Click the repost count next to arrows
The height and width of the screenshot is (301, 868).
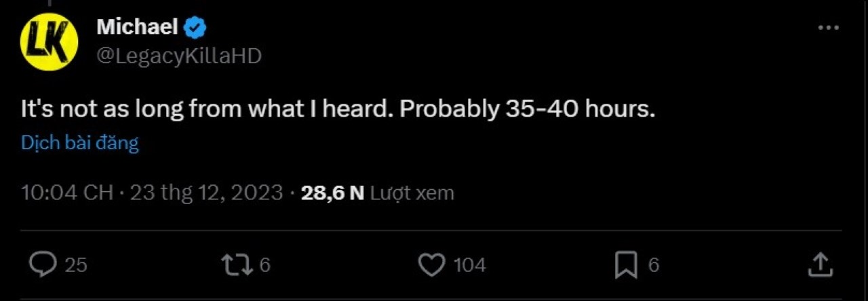[264, 265]
